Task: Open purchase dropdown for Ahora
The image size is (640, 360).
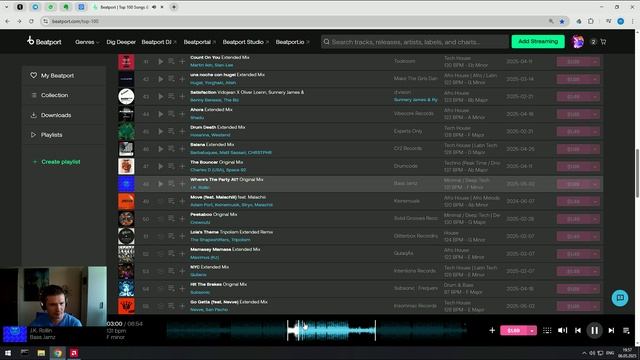Action: tap(595, 114)
